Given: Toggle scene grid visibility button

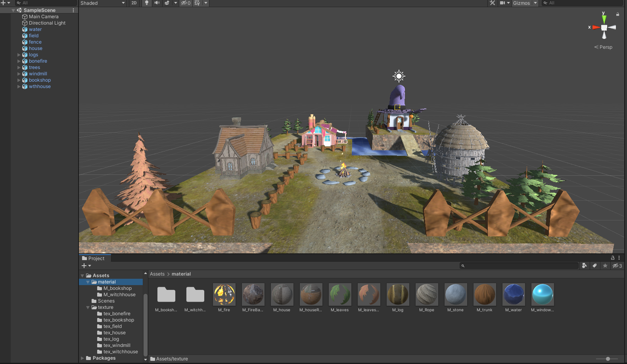Looking at the screenshot, I should tap(197, 3).
